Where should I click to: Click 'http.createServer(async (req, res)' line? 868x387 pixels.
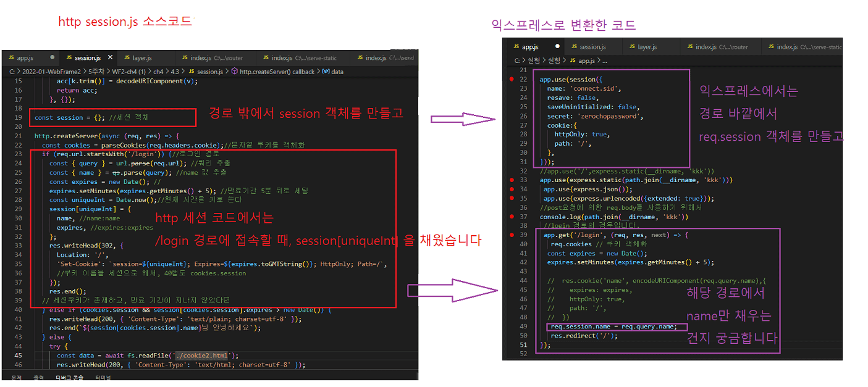pyautogui.click(x=106, y=136)
